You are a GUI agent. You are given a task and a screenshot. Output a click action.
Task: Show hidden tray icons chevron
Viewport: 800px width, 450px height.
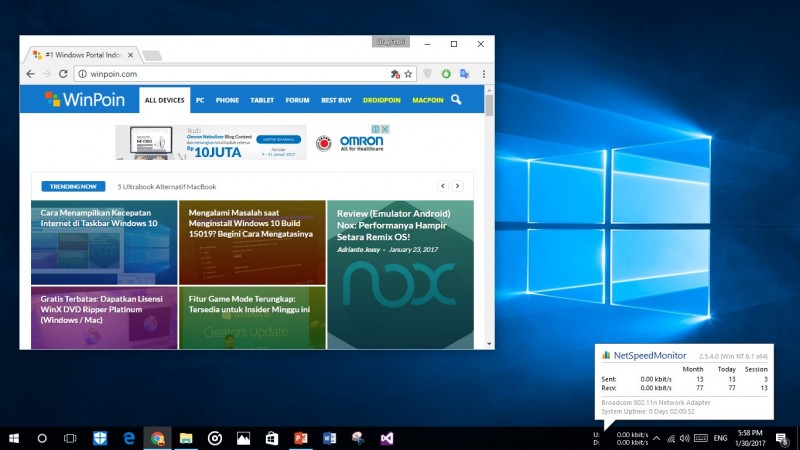tap(657, 438)
